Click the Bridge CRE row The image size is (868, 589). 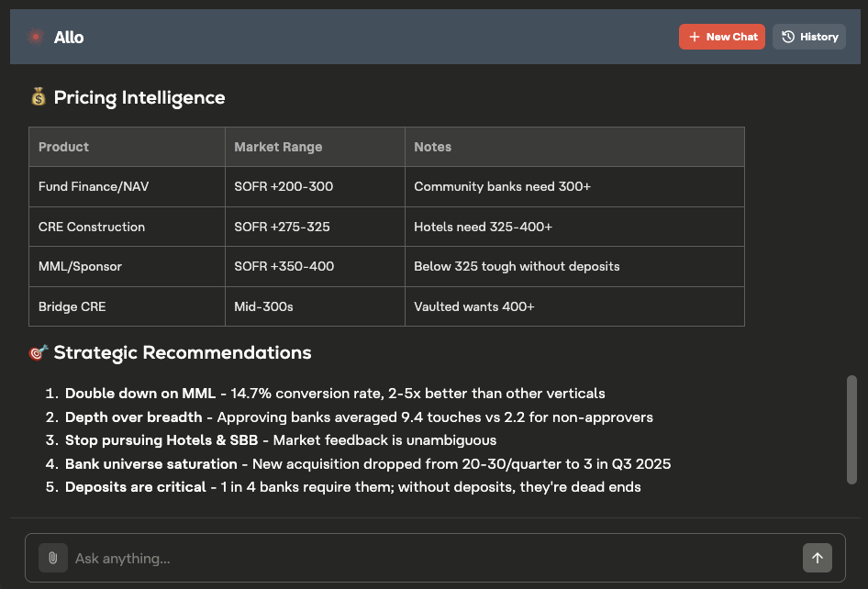[x=72, y=306]
